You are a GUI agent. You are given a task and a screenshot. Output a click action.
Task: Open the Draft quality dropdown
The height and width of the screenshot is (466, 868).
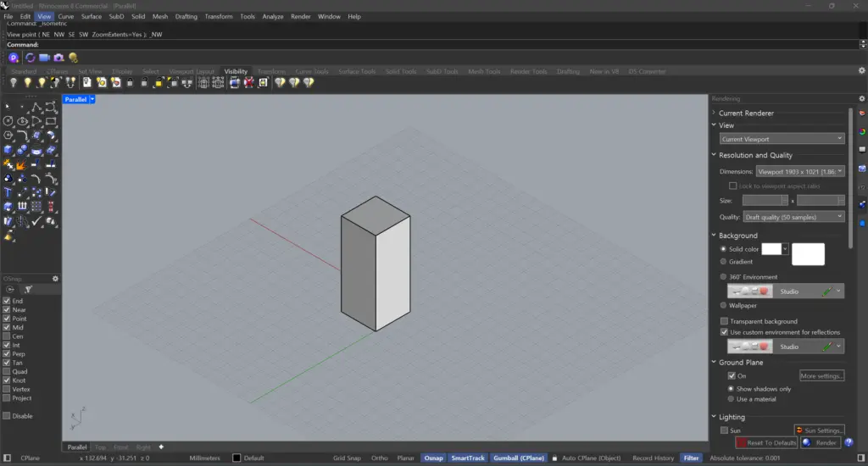tap(793, 217)
